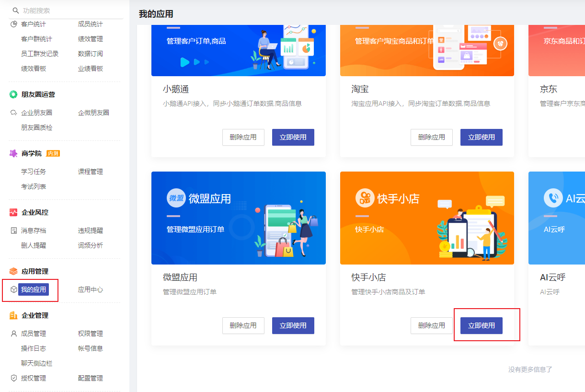The height and width of the screenshot is (392, 585).
Task: Launch 小鹅通 with 立即使用
Action: pyautogui.click(x=293, y=137)
